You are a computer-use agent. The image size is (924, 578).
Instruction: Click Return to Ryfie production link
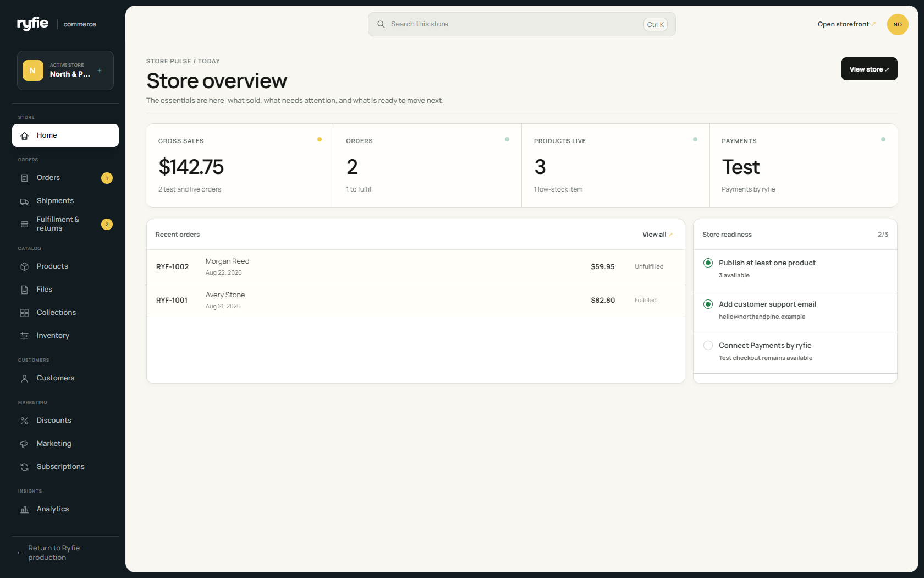pyautogui.click(x=65, y=553)
